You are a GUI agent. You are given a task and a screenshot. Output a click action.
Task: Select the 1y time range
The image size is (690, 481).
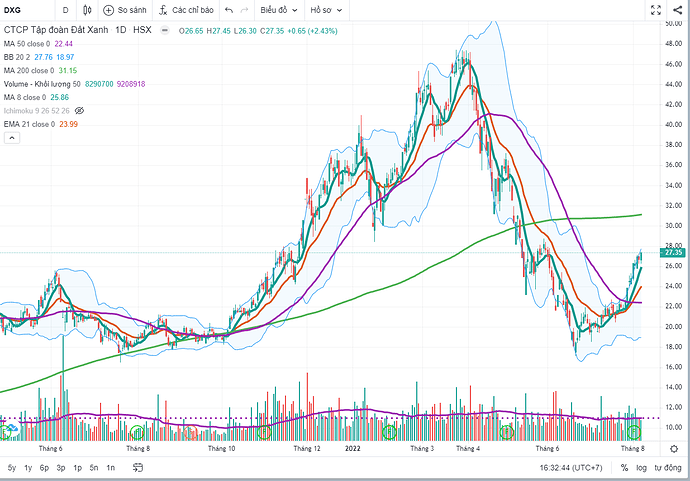pos(28,468)
